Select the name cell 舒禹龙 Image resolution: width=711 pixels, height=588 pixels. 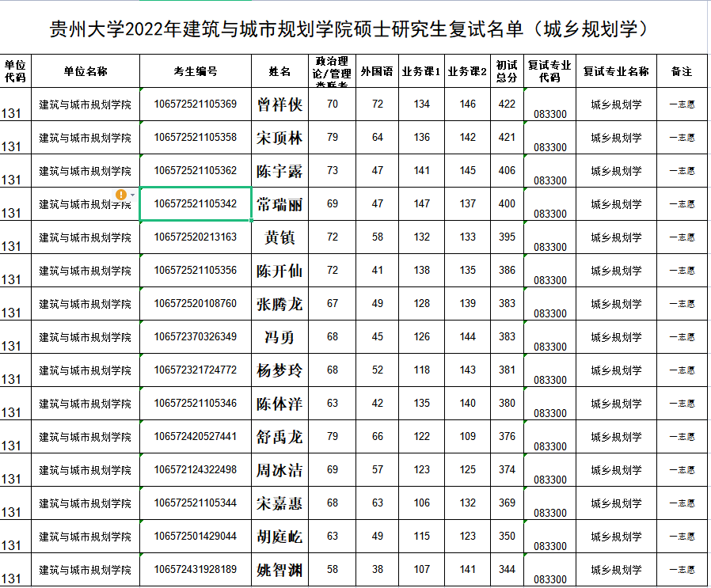tap(279, 437)
